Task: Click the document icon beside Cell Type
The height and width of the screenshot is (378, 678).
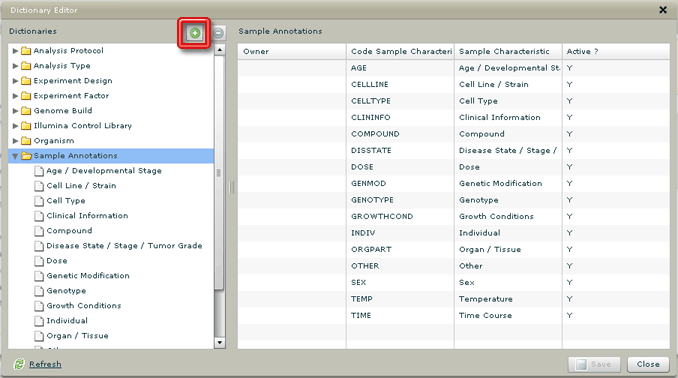Action: [x=39, y=201]
